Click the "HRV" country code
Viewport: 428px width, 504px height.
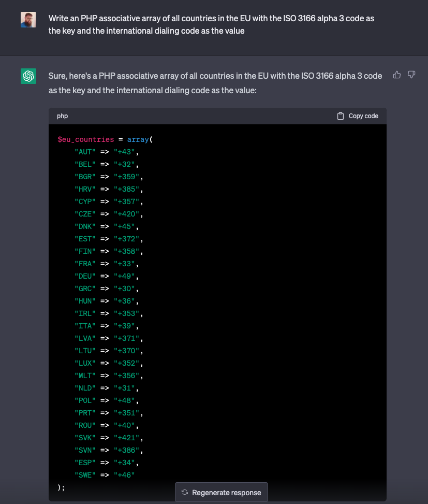[x=85, y=190]
